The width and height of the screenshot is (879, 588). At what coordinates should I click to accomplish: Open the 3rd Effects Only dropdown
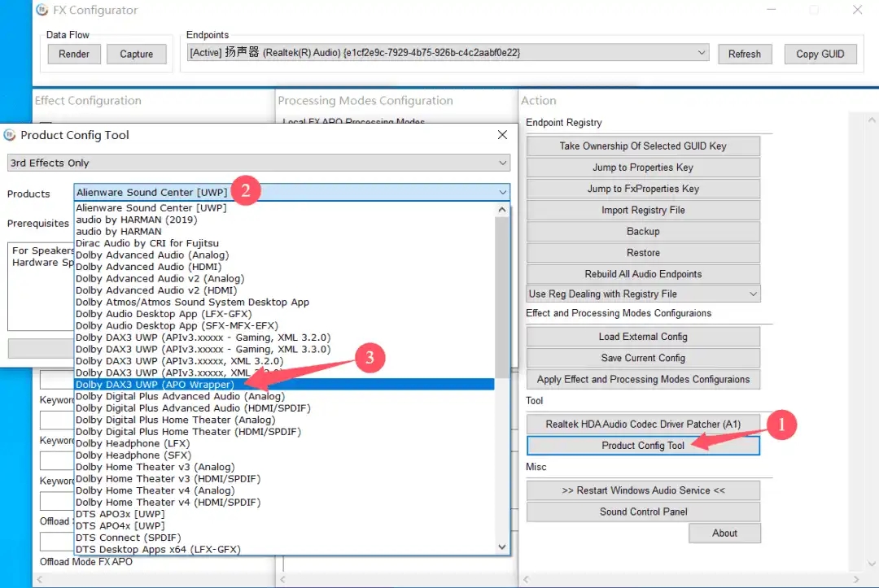tap(259, 163)
